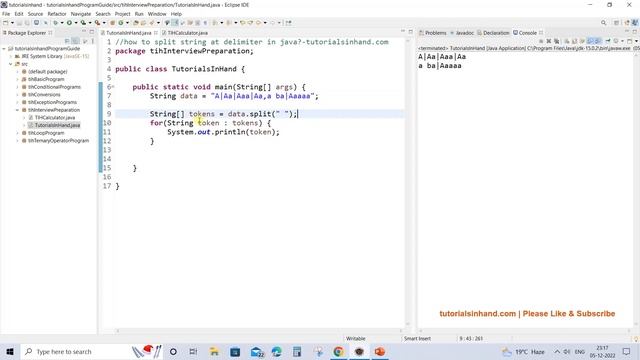Click the Open Perspective icon

[x=616, y=23]
